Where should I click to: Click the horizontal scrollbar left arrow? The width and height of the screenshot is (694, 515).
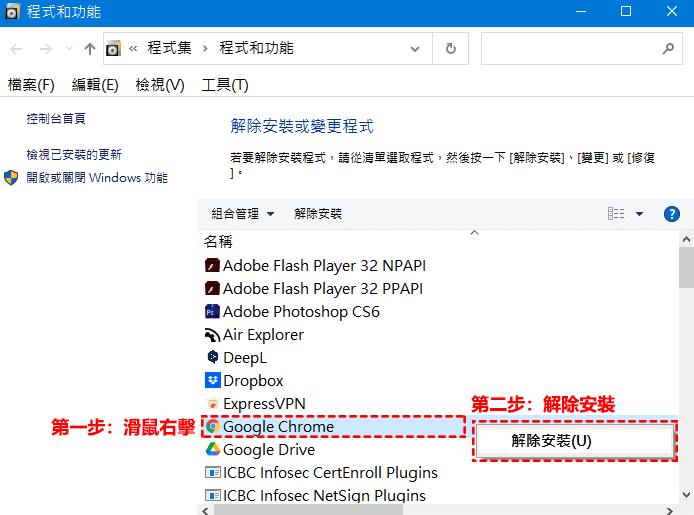click(x=205, y=511)
